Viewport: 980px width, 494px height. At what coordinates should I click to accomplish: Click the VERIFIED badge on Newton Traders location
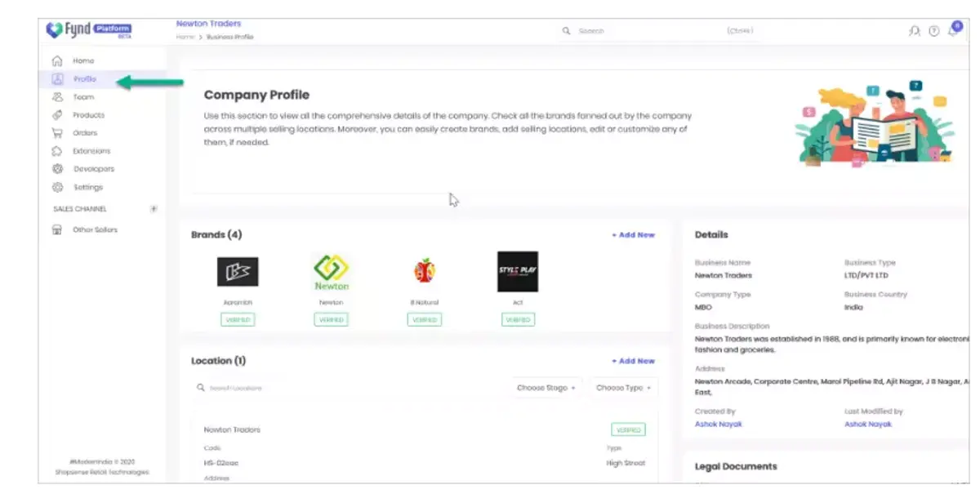(628, 429)
